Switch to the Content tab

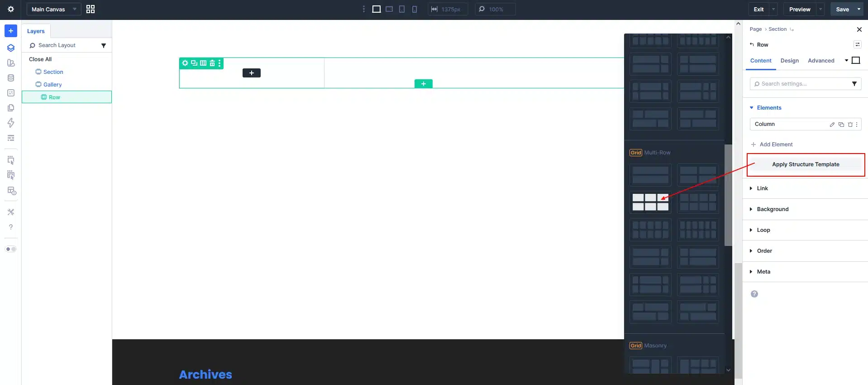(x=761, y=61)
